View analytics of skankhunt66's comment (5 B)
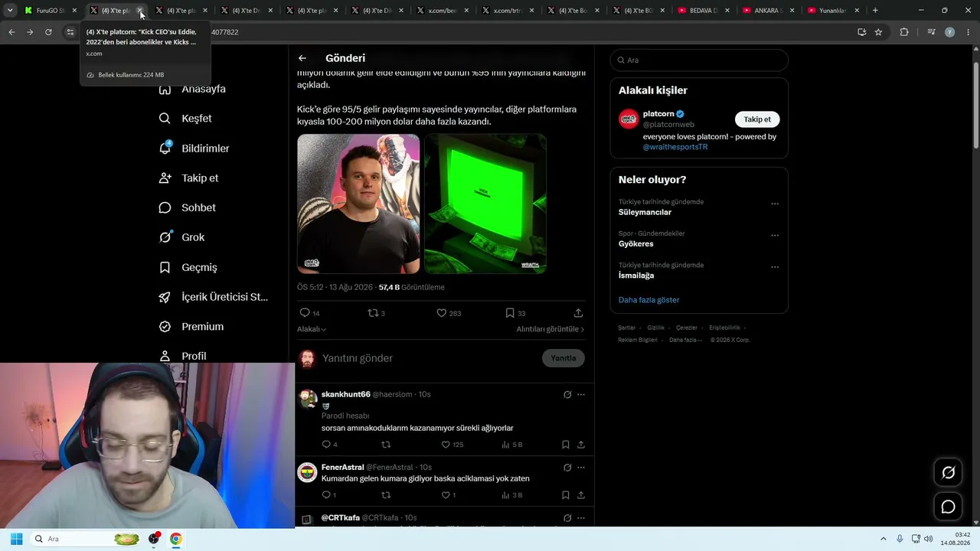The image size is (980, 551). (511, 445)
